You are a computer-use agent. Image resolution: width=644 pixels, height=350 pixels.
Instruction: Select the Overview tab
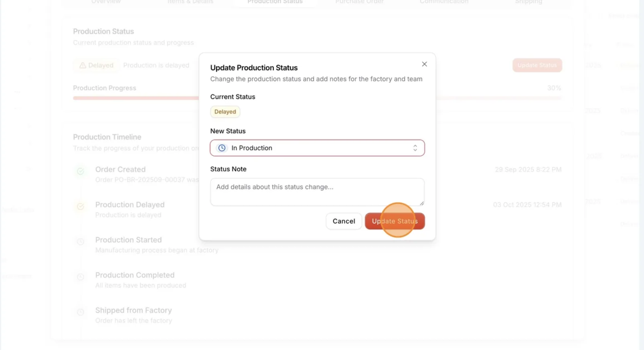(x=106, y=2)
